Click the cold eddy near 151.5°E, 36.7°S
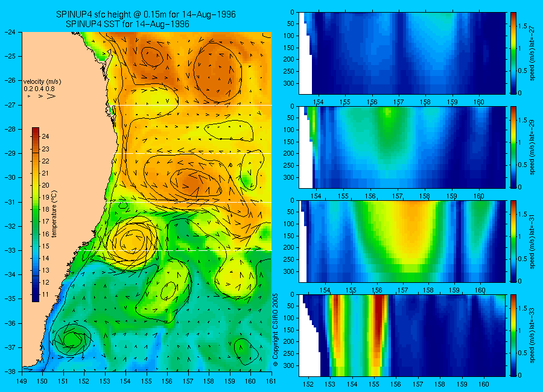Image resolution: width=543 pixels, height=392 pixels. pyautogui.click(x=72, y=340)
